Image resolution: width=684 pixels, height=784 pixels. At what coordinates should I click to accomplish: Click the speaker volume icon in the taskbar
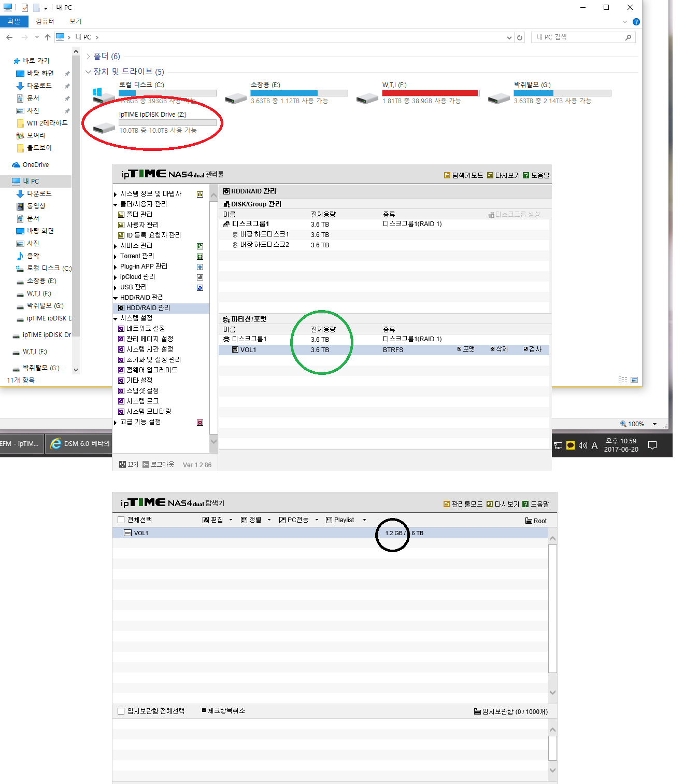pos(582,445)
